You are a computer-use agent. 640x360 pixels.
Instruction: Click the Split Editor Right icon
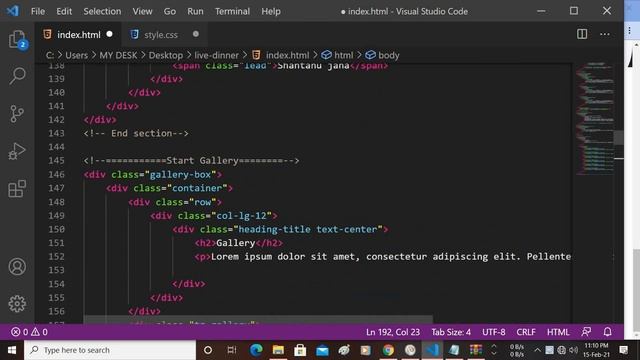pyautogui.click(x=582, y=34)
